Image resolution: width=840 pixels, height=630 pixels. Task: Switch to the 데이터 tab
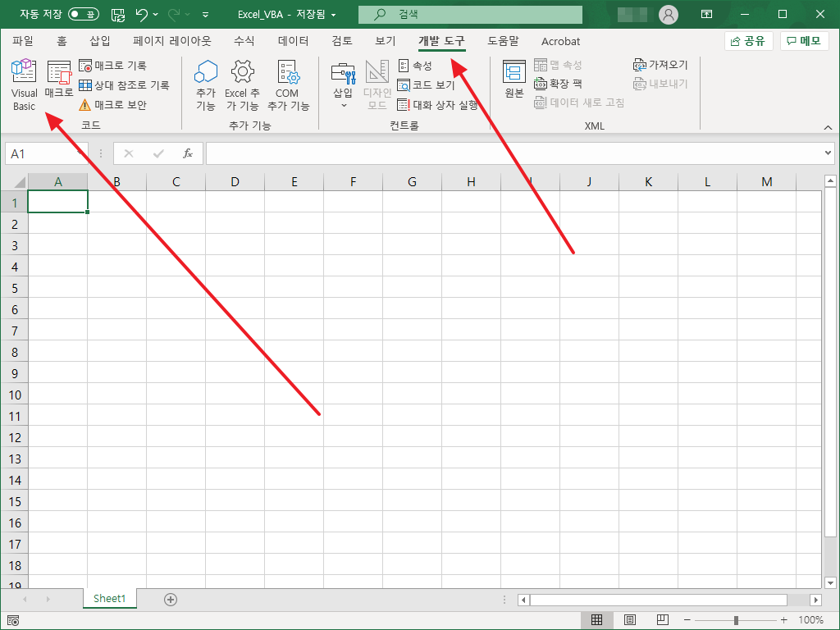click(x=293, y=41)
